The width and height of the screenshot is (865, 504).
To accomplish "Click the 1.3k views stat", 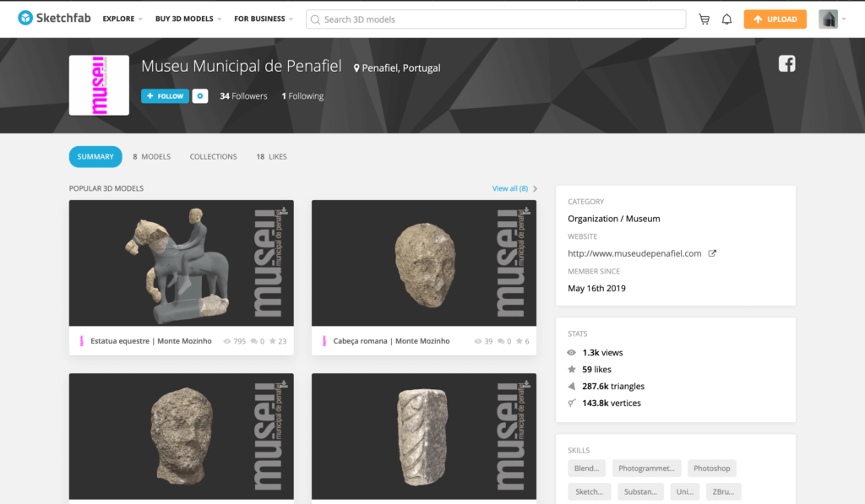I will point(602,353).
